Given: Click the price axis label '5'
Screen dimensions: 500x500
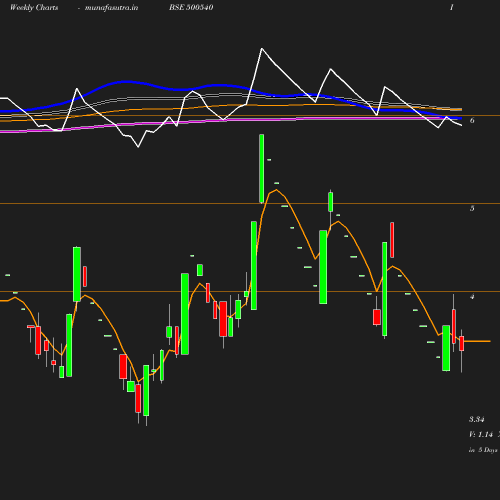Looking at the screenshot, I should [472, 208].
